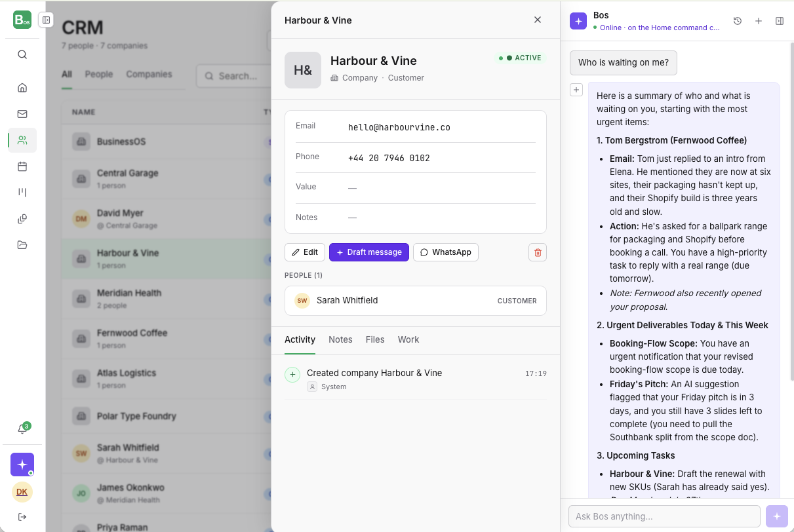
Task: Click email hello@harbourvine.co
Action: (x=399, y=128)
